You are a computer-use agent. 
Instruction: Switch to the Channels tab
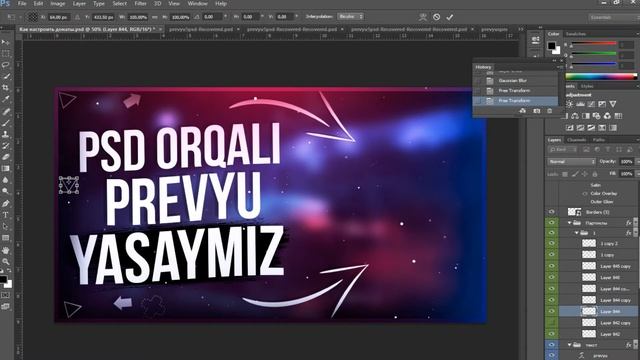[576, 140]
